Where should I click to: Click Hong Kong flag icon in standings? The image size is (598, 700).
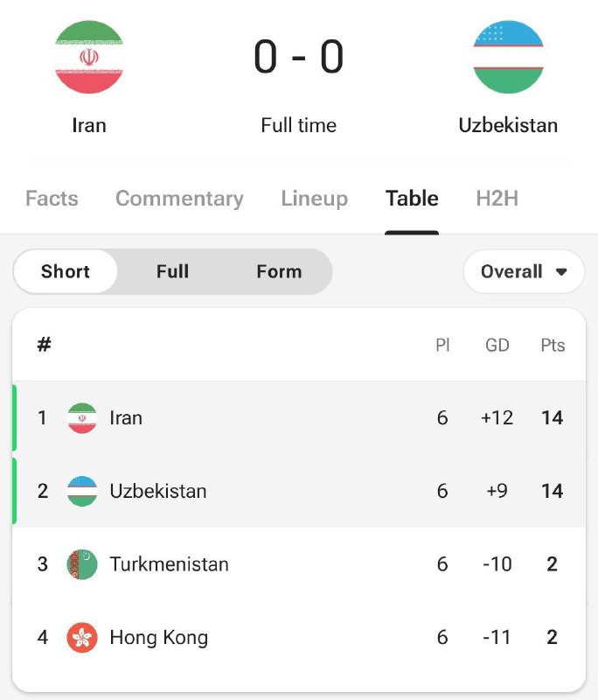82,638
